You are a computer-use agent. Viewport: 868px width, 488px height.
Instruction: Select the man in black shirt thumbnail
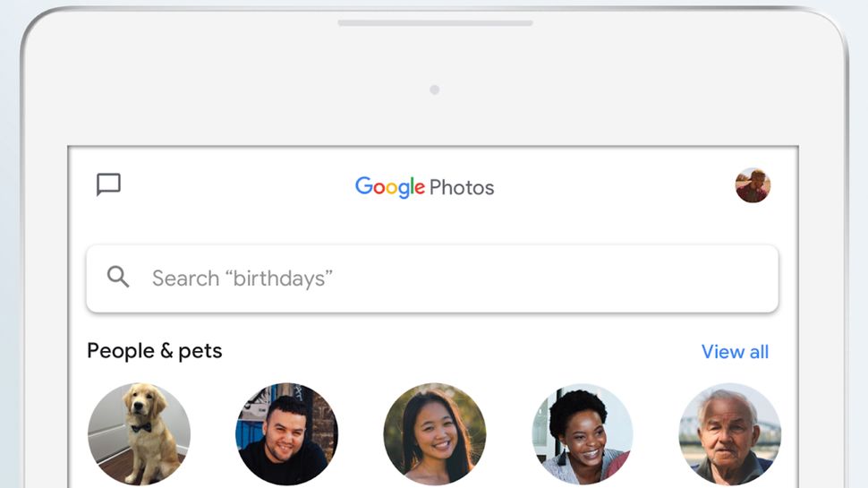286,434
